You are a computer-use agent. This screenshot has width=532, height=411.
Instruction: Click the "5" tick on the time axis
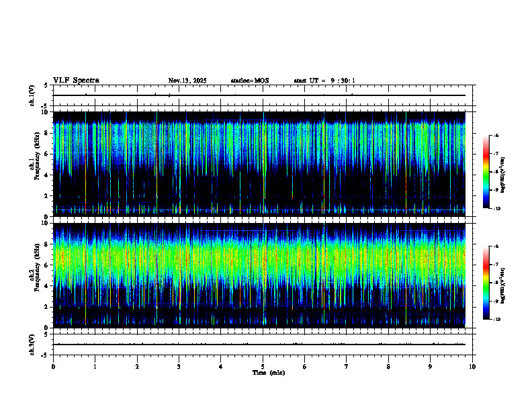263,367
